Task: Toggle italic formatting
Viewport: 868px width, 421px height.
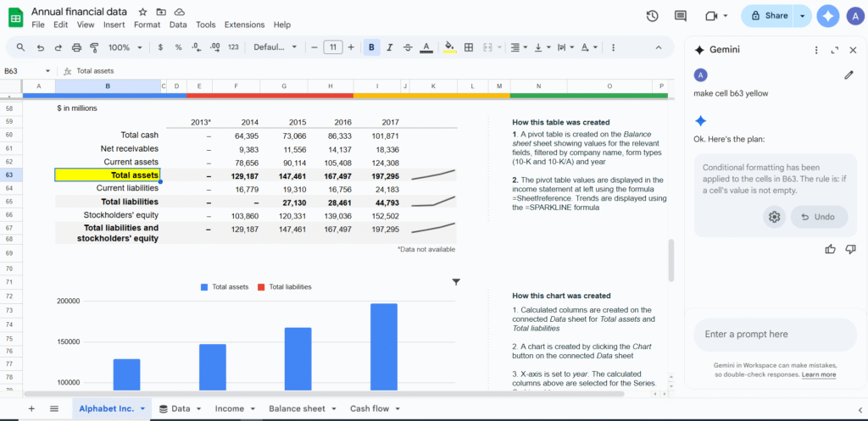Action: (390, 47)
